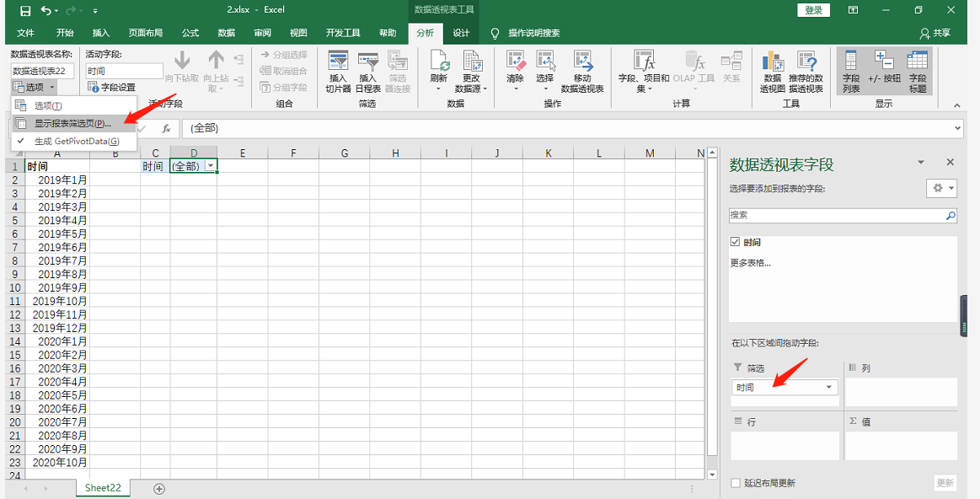
Task: Open the search magnifier in field pane
Action: [x=951, y=215]
